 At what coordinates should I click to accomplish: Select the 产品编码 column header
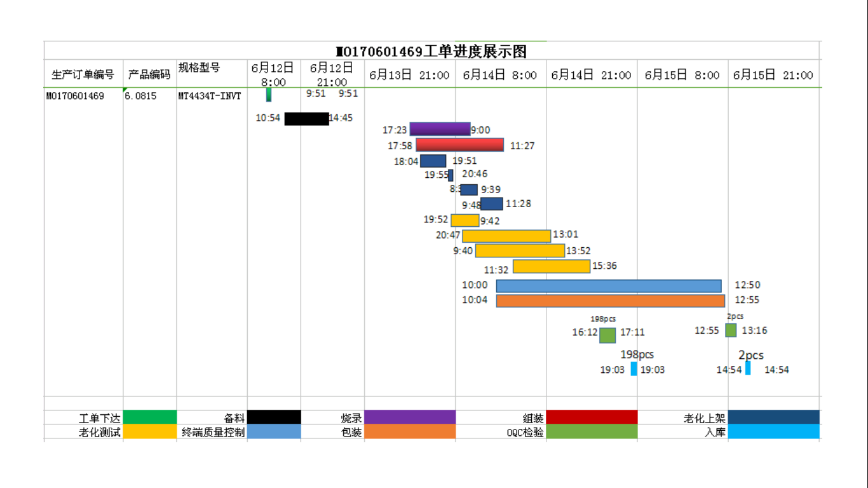(149, 74)
